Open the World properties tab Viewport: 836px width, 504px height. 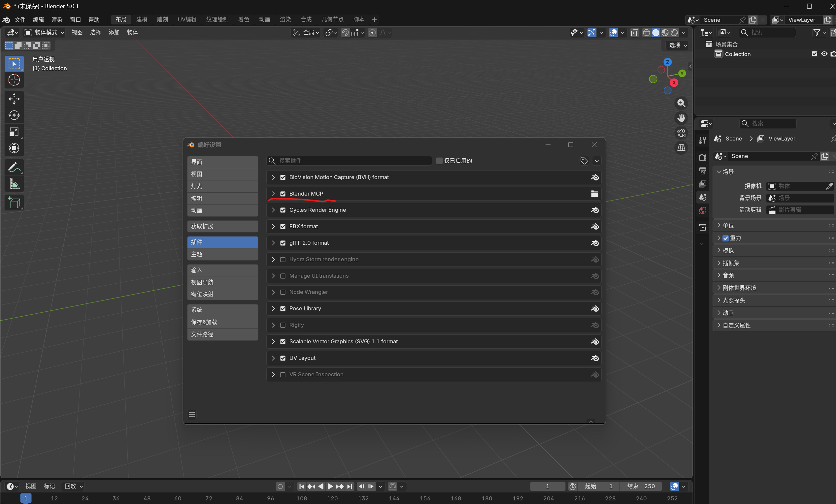(x=702, y=210)
